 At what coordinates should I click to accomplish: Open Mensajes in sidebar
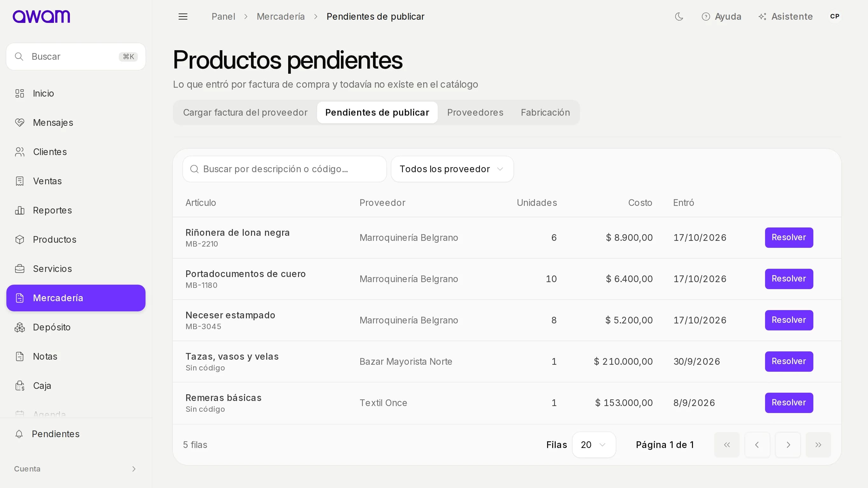pos(76,123)
